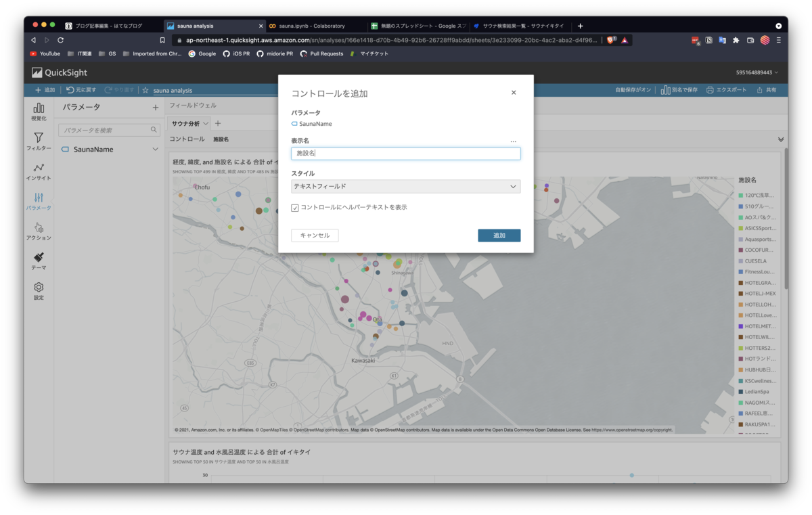Open the Brave wallet icon

tap(750, 40)
